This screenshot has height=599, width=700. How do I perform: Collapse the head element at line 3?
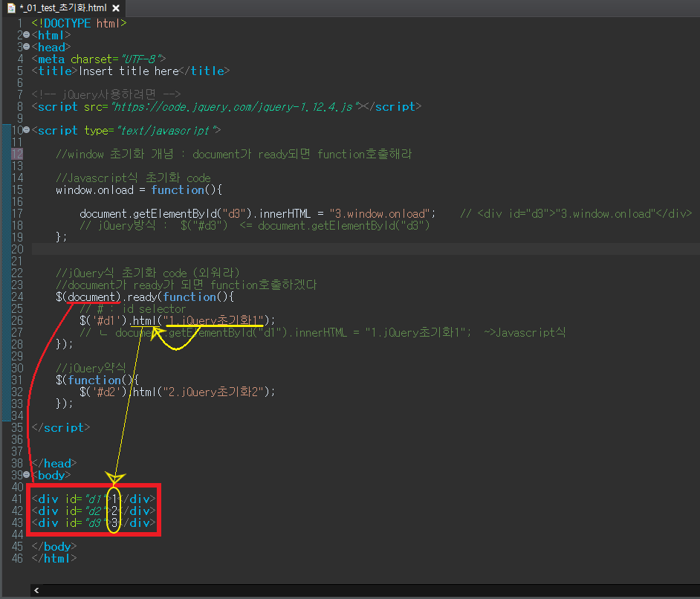pos(26,47)
